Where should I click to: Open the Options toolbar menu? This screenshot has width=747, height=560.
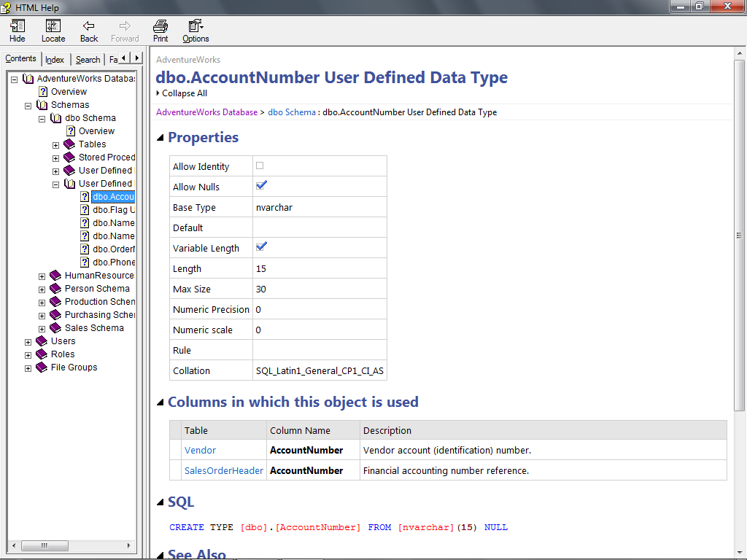point(196,31)
